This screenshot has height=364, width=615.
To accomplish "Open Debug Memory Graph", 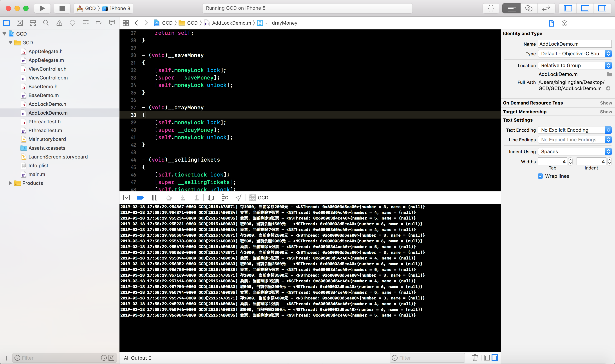I will [225, 198].
